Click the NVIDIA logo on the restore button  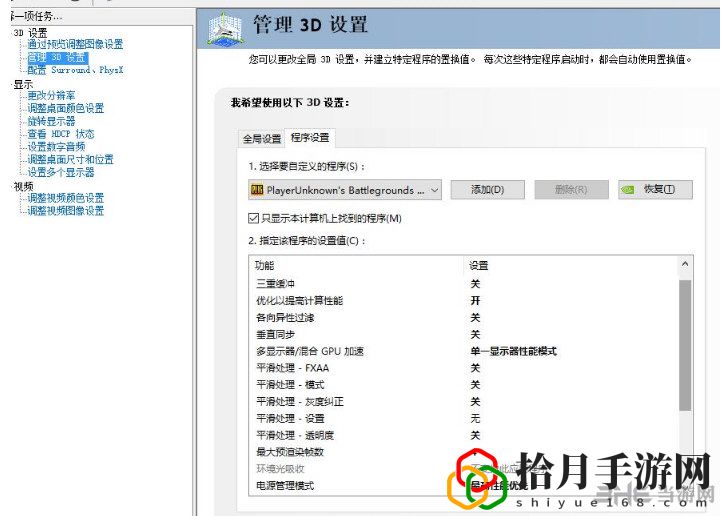tap(628, 190)
